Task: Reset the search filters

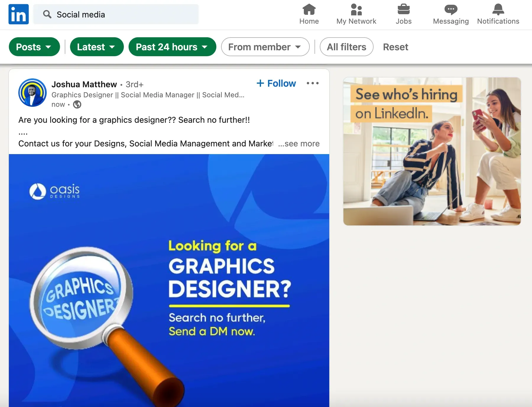Action: (395, 47)
